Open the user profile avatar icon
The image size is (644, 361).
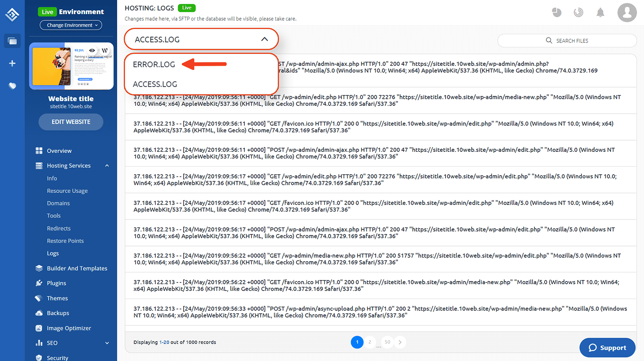pyautogui.click(x=627, y=13)
